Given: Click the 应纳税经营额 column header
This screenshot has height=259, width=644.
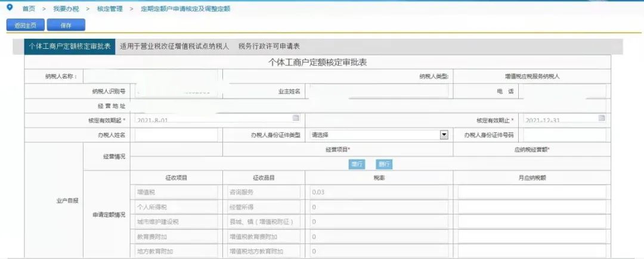Looking at the screenshot, I should [532, 150].
